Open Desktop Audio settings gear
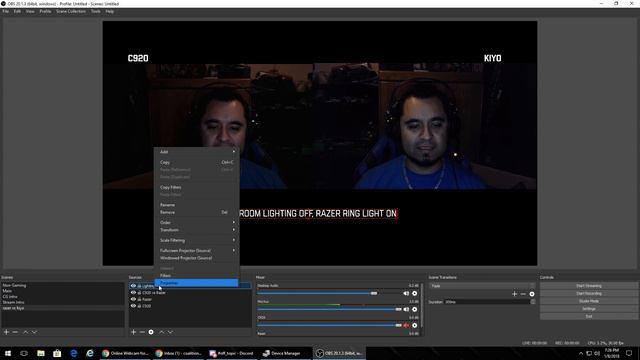The image size is (640, 360). click(415, 293)
